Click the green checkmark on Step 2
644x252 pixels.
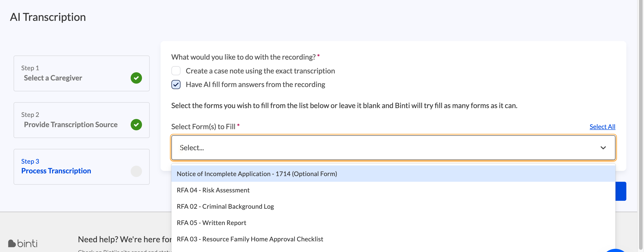click(136, 125)
